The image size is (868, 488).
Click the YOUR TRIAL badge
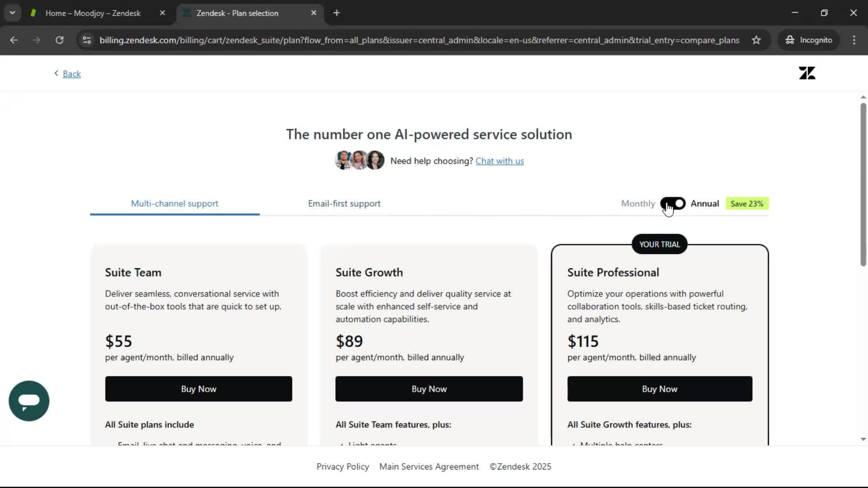tap(660, 244)
